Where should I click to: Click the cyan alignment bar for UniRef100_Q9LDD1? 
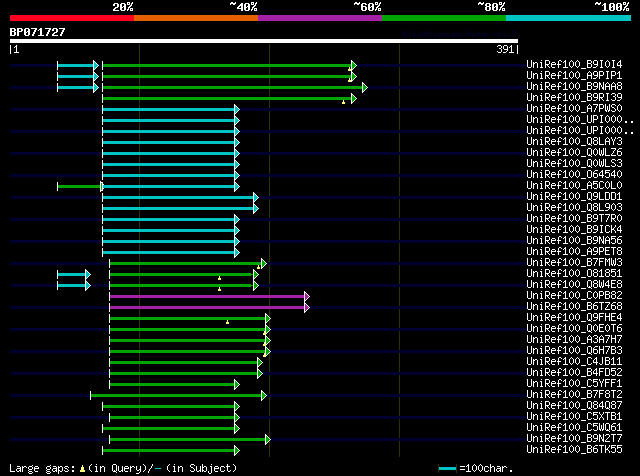pyautogui.click(x=178, y=198)
